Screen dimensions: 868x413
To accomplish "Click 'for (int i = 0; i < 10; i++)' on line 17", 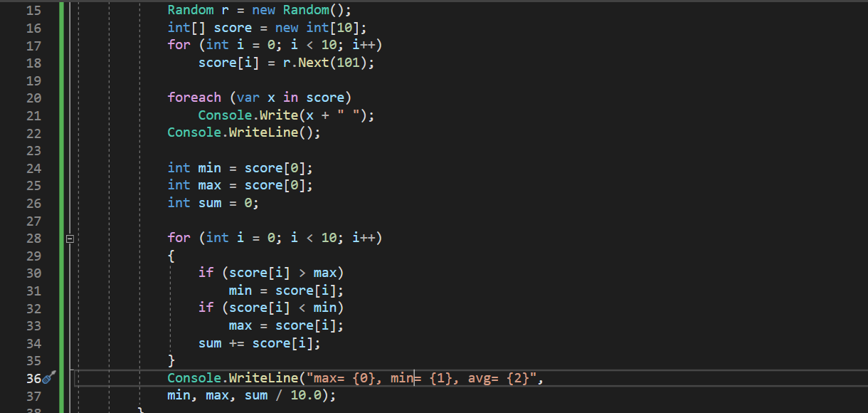I will point(275,45).
